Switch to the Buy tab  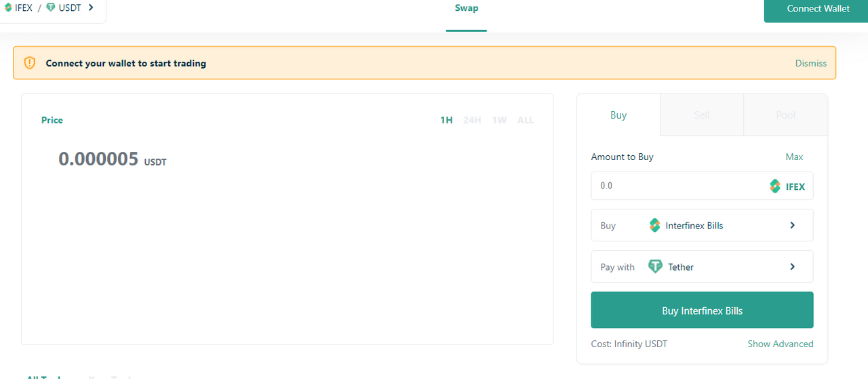click(618, 115)
